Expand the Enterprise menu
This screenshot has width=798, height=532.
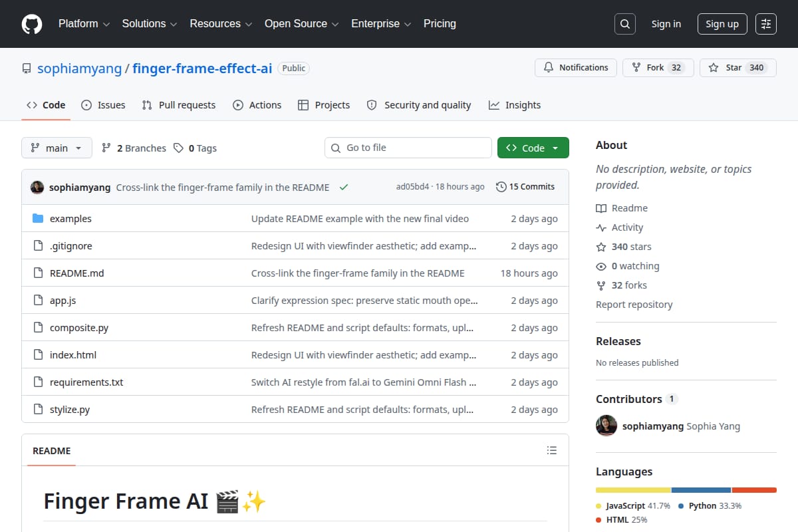tap(381, 24)
